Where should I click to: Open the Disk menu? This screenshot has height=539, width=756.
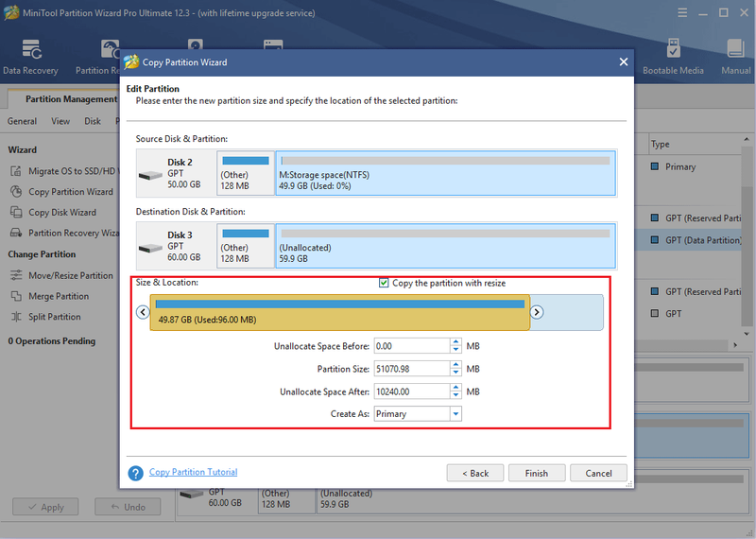(93, 121)
